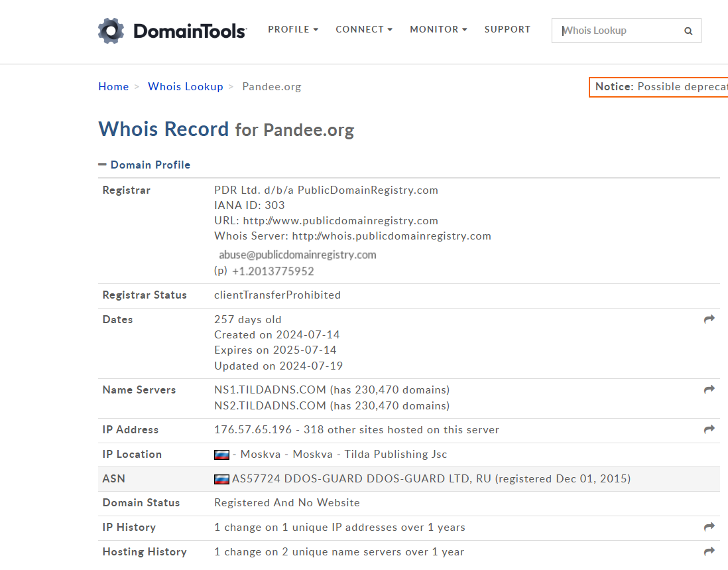Click NS2.TILDADNS.COM name server entry
The image size is (728, 570).
[332, 405]
